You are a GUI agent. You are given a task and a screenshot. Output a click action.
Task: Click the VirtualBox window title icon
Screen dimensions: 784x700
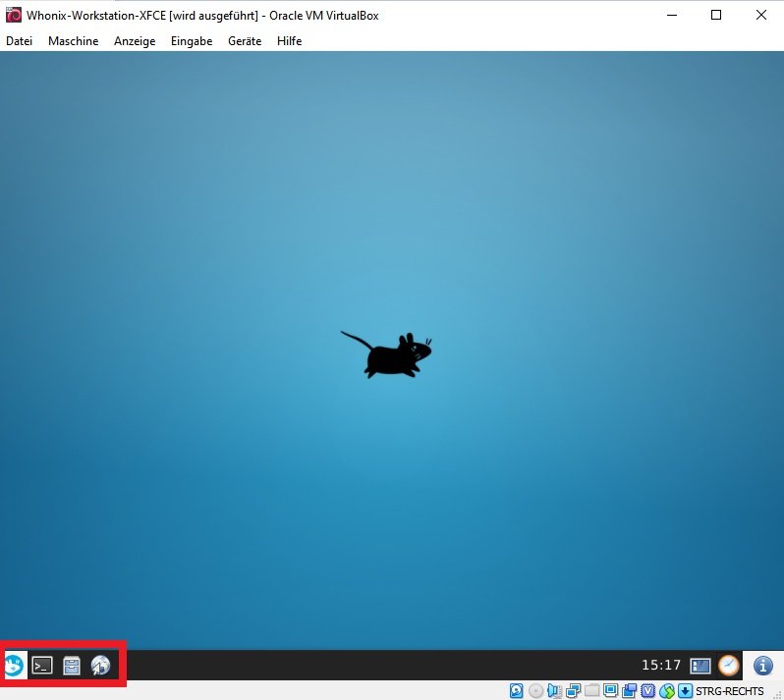(x=14, y=15)
